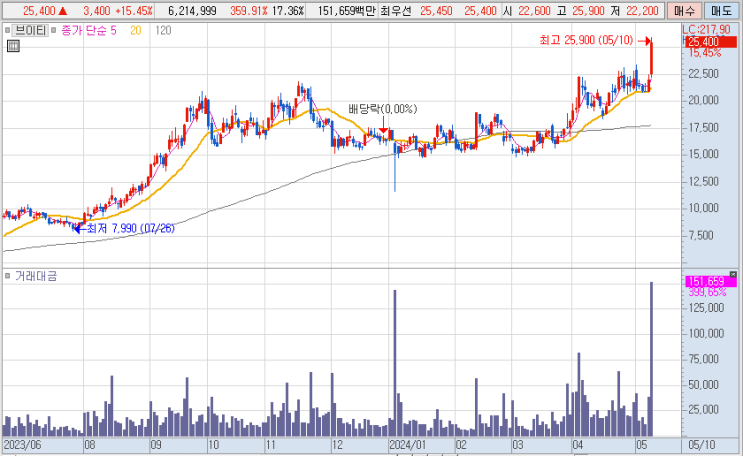Click the open price 22,600

click(x=534, y=10)
